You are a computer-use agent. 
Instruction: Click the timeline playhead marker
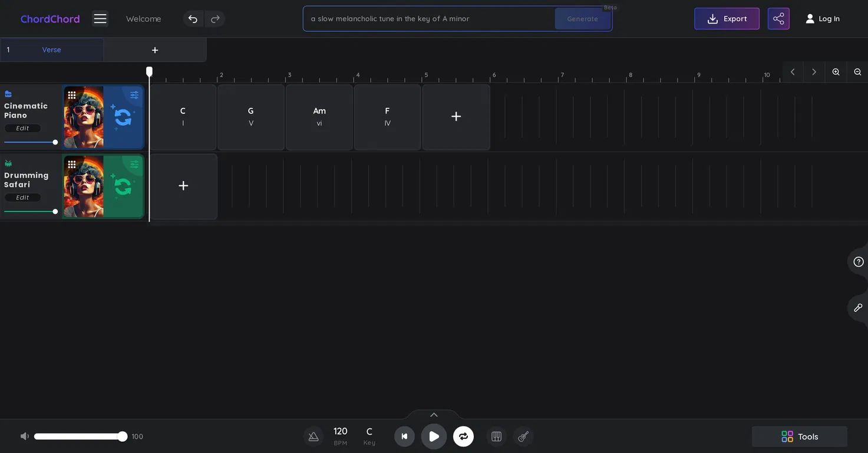[149, 71]
